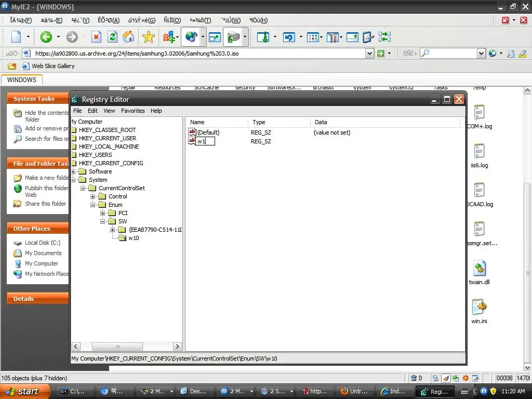Open the search box dropdown arrow
532x399 pixels.
pyautogui.click(x=481, y=54)
